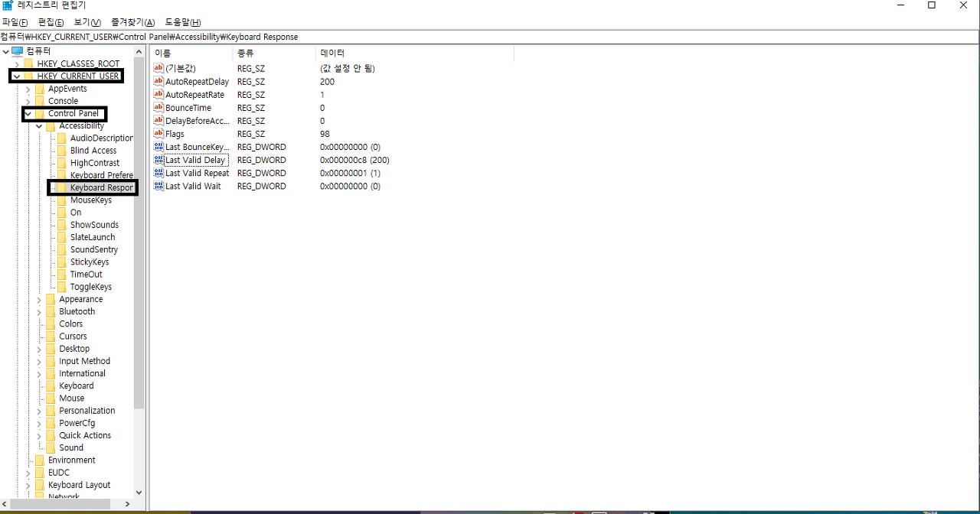Image resolution: width=980 pixels, height=514 pixels.
Task: Click the AppEvents folder icon
Action: (x=40, y=89)
